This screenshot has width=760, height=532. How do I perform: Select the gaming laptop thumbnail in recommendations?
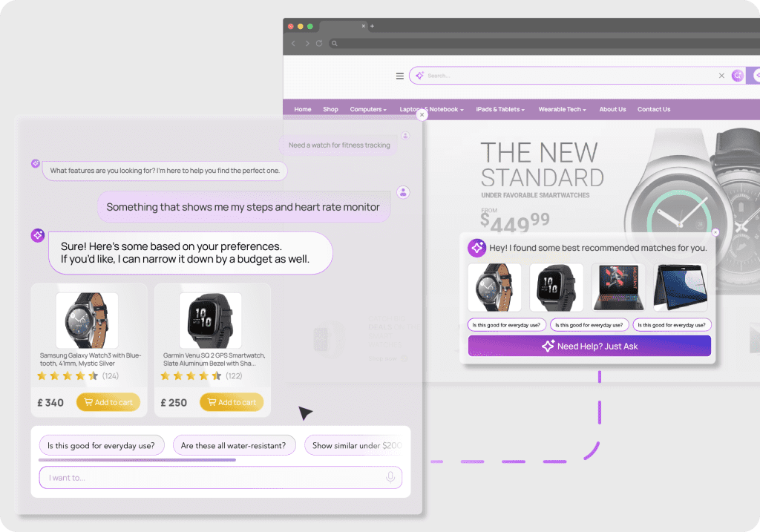(x=618, y=287)
